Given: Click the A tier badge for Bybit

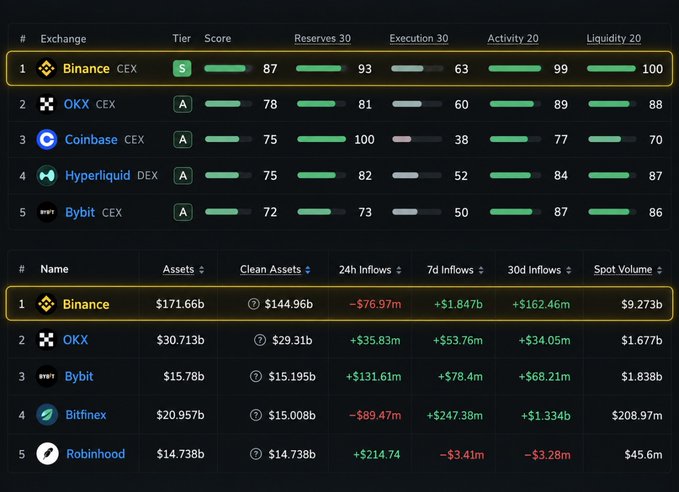Looking at the screenshot, I should (183, 212).
